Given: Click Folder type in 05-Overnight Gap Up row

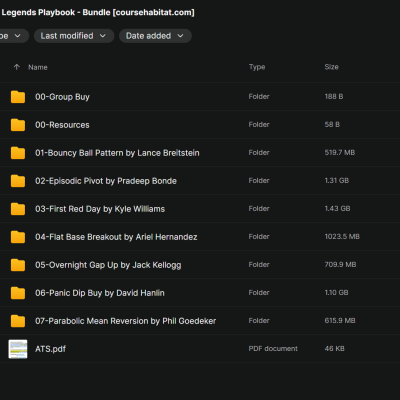Looking at the screenshot, I should (x=259, y=264).
